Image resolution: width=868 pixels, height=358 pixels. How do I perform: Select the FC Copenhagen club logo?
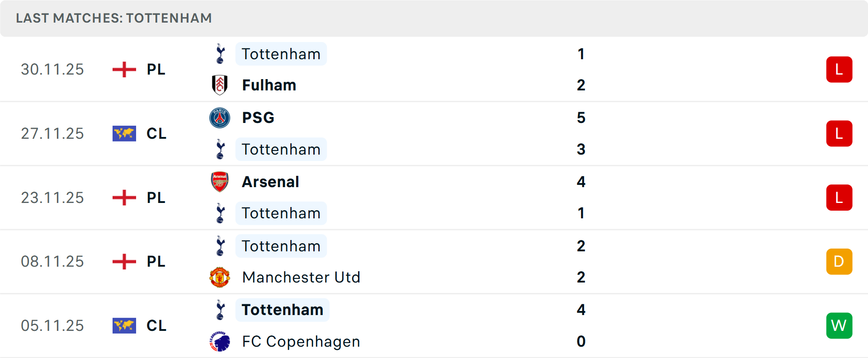(220, 341)
